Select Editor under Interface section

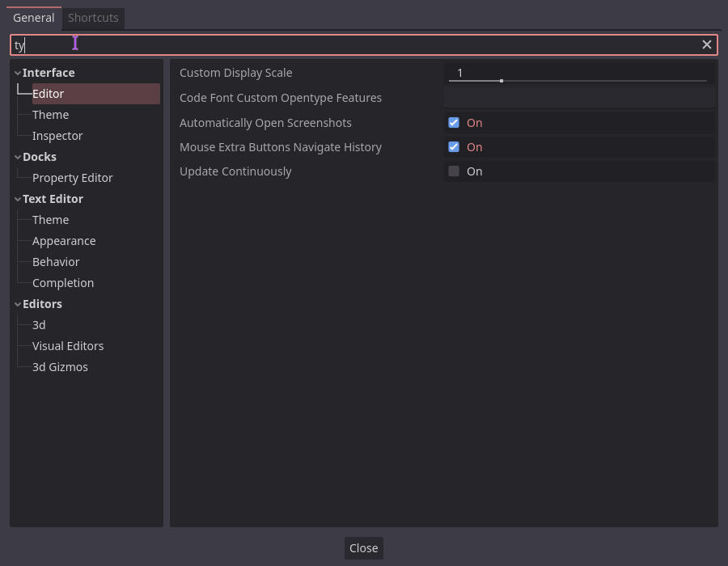pyautogui.click(x=48, y=93)
